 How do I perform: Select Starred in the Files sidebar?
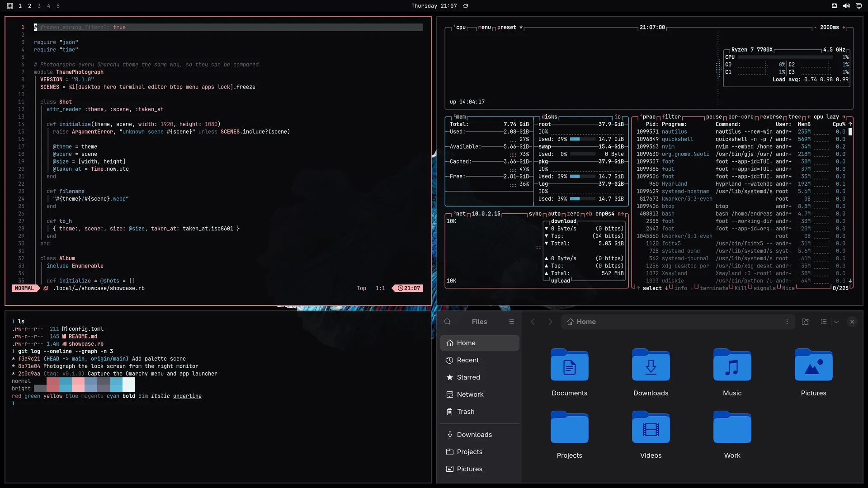pos(480,377)
